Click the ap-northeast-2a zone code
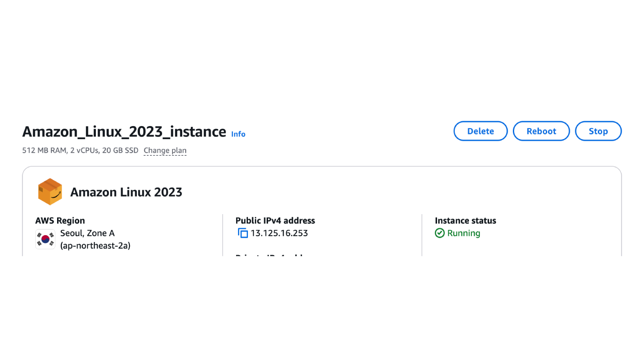The height and width of the screenshot is (362, 644). pyautogui.click(x=95, y=246)
